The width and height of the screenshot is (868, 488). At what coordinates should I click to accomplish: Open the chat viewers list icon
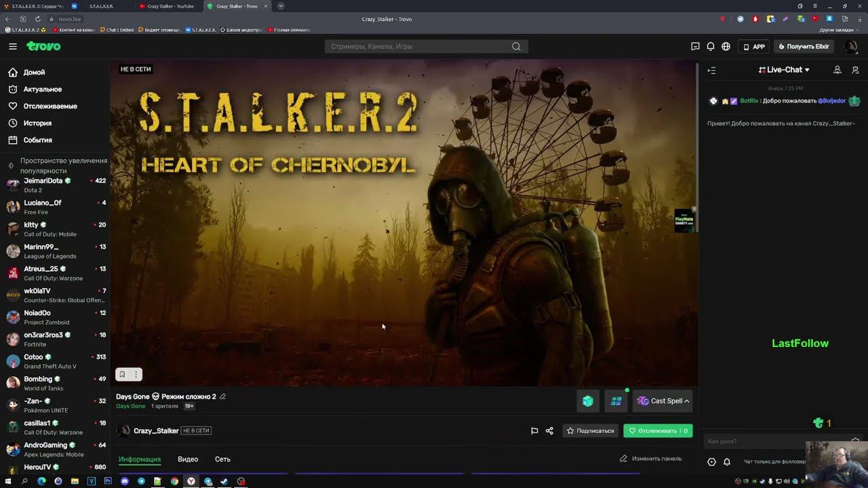tap(837, 70)
